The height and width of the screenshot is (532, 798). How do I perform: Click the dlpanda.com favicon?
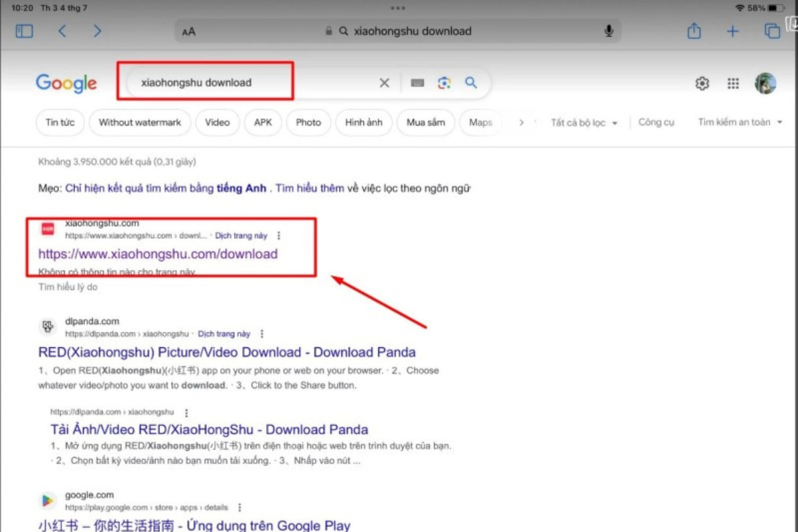48,327
